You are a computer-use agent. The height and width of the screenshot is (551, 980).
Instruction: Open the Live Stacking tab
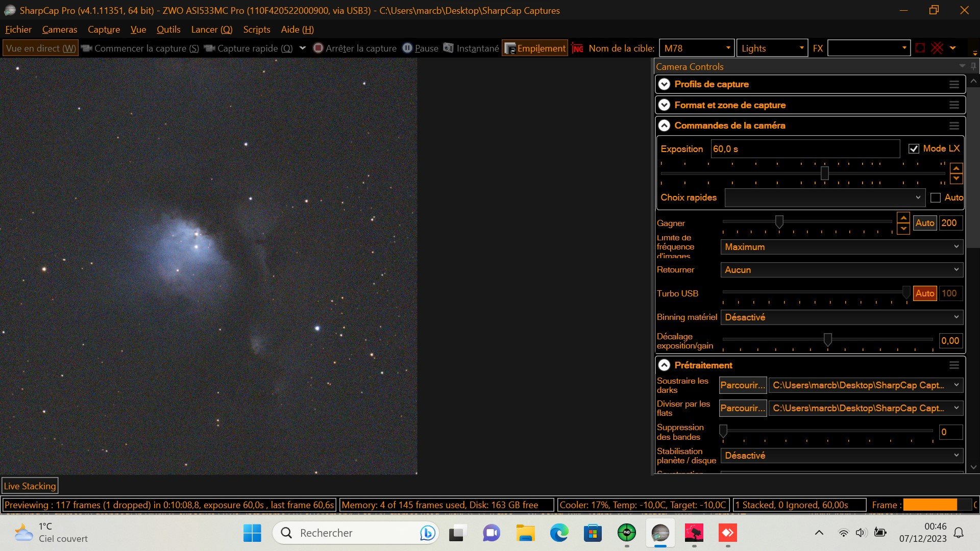[30, 486]
